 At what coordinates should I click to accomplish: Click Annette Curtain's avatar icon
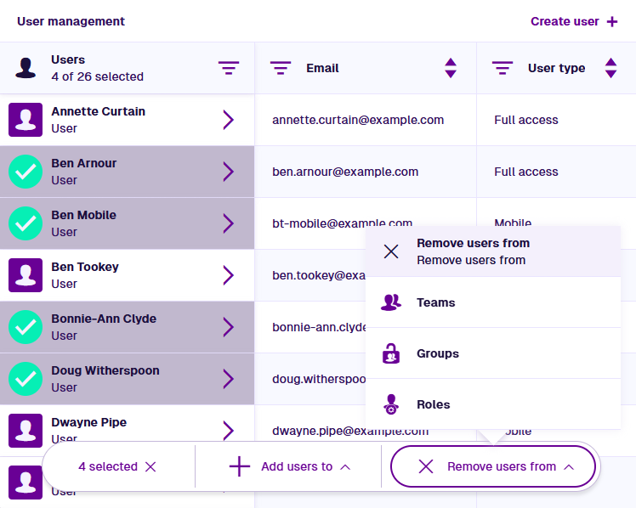[25, 120]
